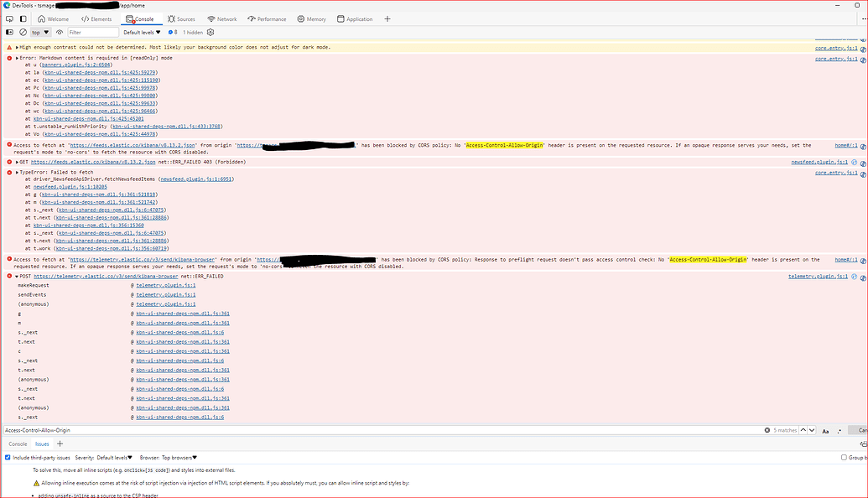Enable regex mode in the search bar
The image size is (868, 498).
(x=840, y=430)
